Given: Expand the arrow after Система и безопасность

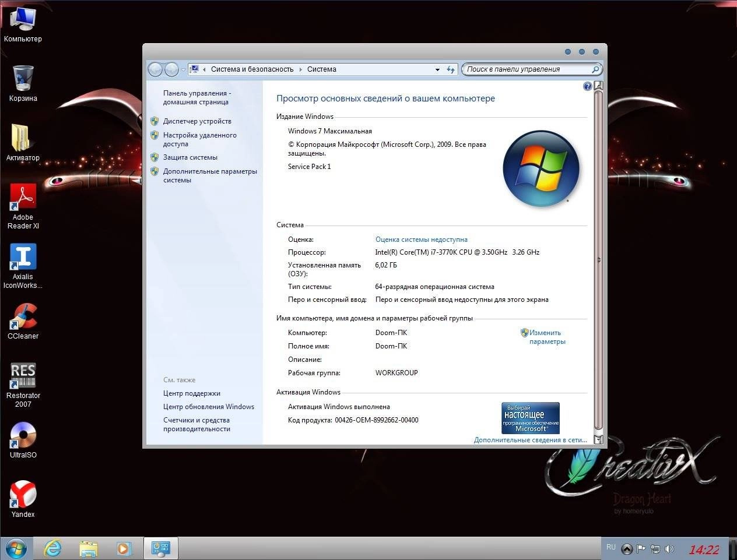Looking at the screenshot, I should 301,69.
